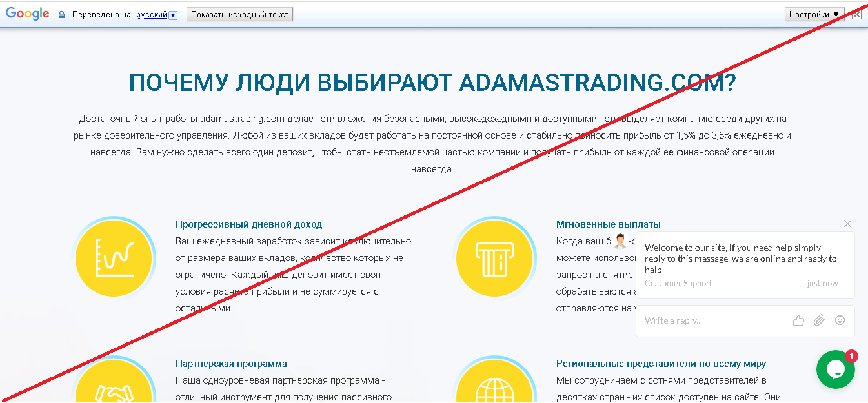Click the lock icon in translate bar

pyautogui.click(x=62, y=14)
